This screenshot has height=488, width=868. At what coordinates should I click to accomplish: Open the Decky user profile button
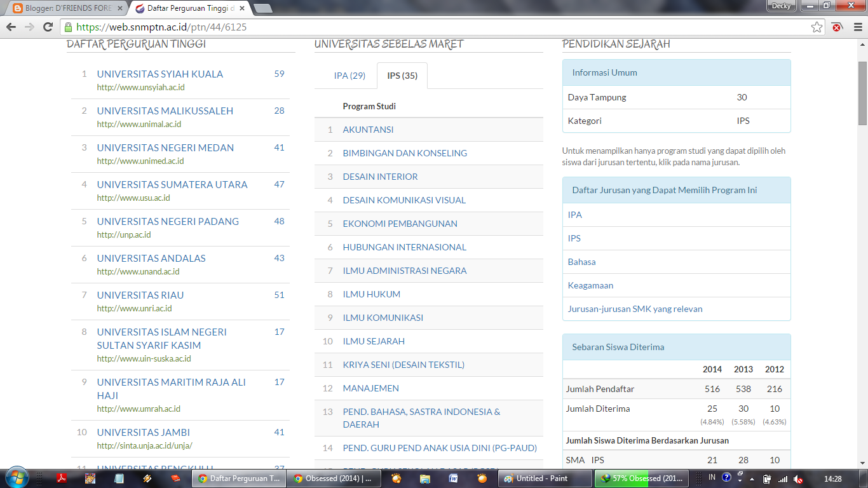[x=781, y=6]
